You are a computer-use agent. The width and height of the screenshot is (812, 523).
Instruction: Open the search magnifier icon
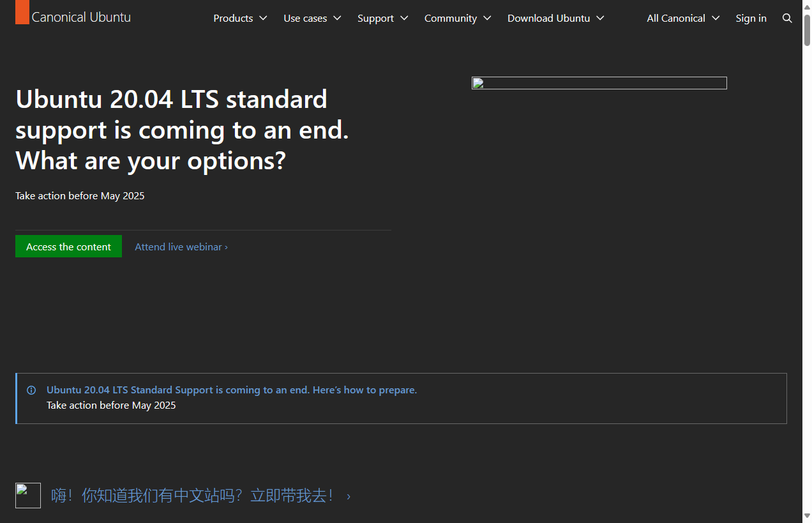tap(787, 19)
